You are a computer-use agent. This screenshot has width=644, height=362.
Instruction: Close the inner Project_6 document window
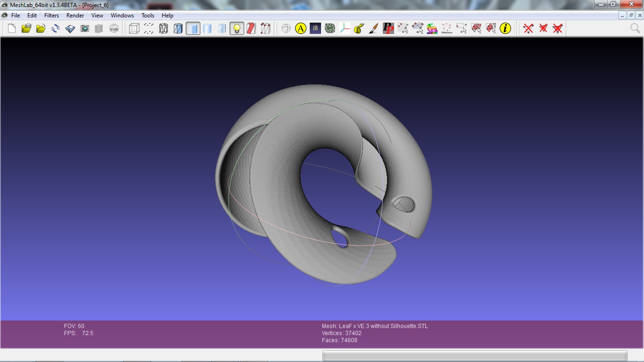click(639, 16)
